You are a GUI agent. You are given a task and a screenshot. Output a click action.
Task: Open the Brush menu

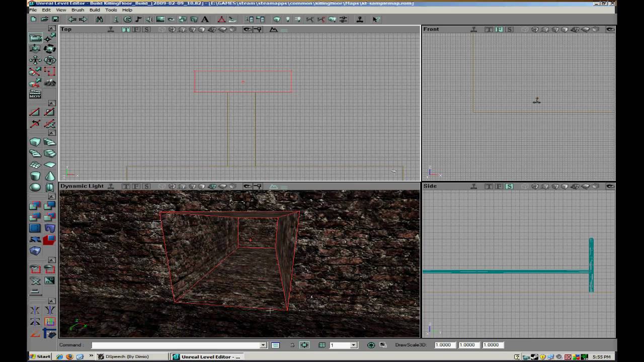pos(77,10)
